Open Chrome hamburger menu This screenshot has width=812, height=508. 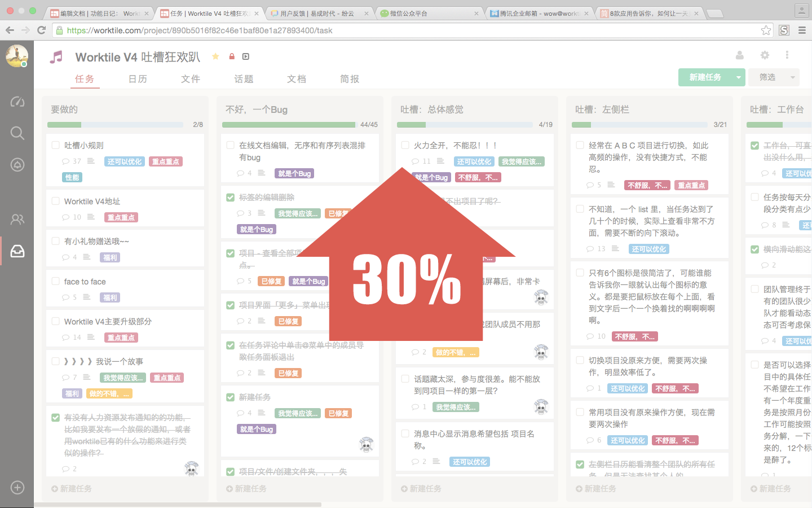point(802,30)
